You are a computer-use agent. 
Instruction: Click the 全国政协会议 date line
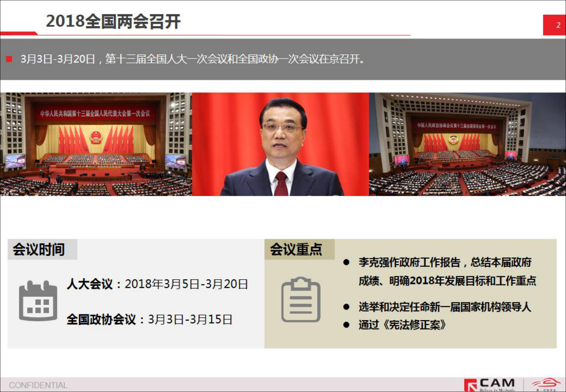click(x=149, y=319)
